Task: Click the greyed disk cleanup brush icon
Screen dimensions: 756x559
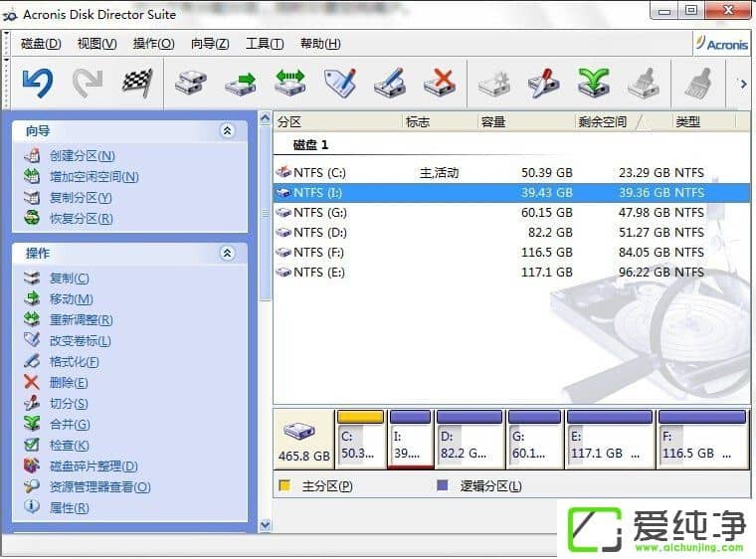Action: tap(644, 83)
